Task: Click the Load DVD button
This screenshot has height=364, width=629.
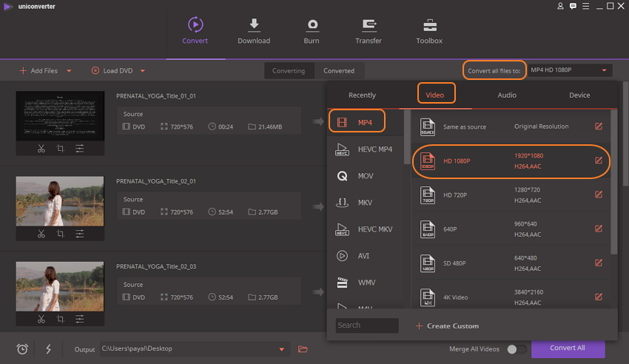Action: coord(112,70)
